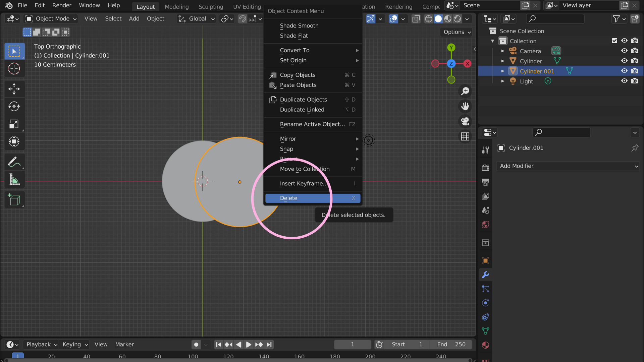Select the Rotate tool in the toolbar
The image size is (644, 362).
[14, 107]
